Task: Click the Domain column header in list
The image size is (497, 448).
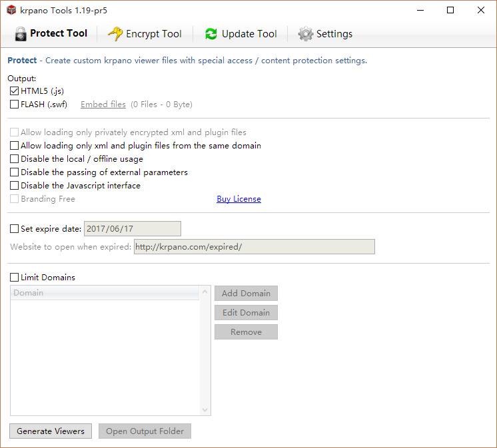Action: (105, 293)
